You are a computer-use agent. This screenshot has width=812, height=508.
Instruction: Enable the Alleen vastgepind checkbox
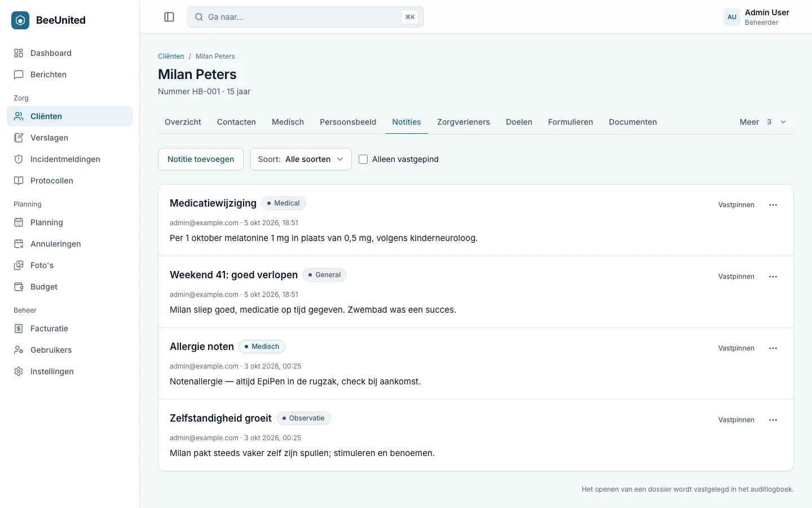363,159
